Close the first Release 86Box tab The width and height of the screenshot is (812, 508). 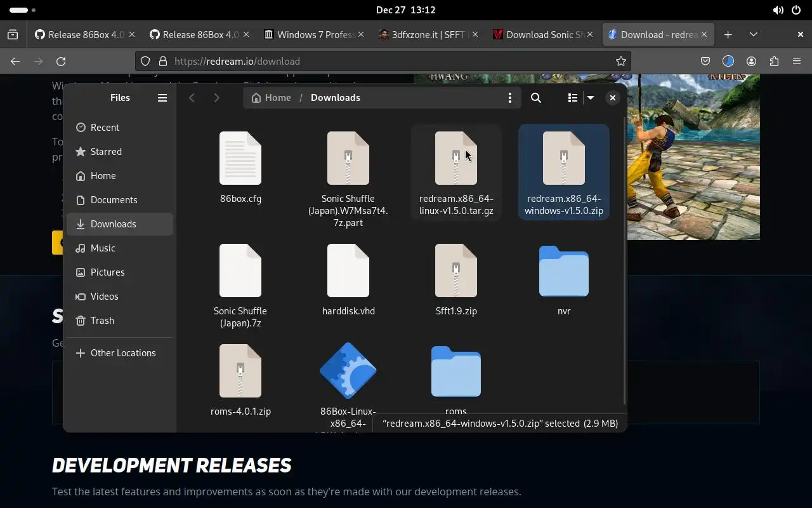132,35
